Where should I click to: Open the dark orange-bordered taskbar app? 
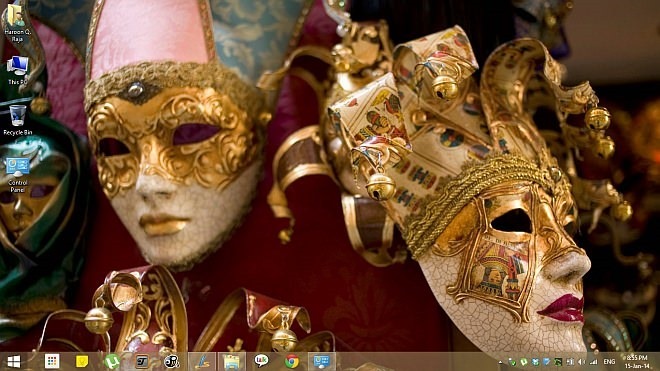142,361
